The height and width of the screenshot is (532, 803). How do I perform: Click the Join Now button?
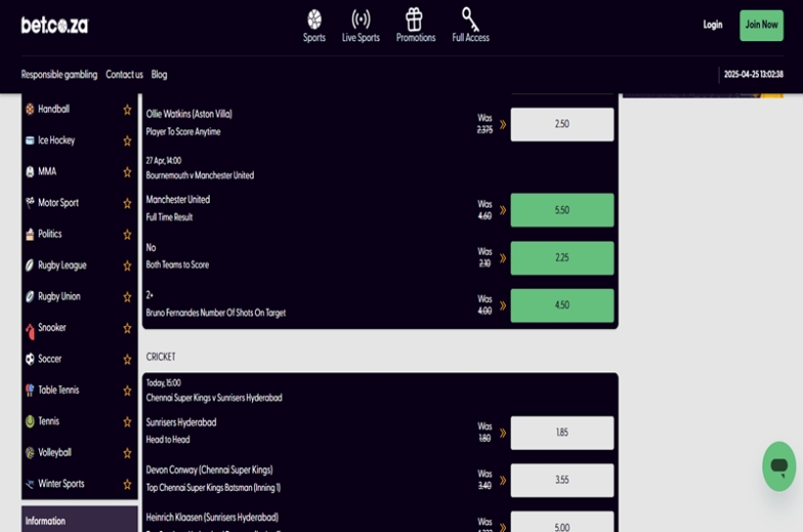coord(761,25)
